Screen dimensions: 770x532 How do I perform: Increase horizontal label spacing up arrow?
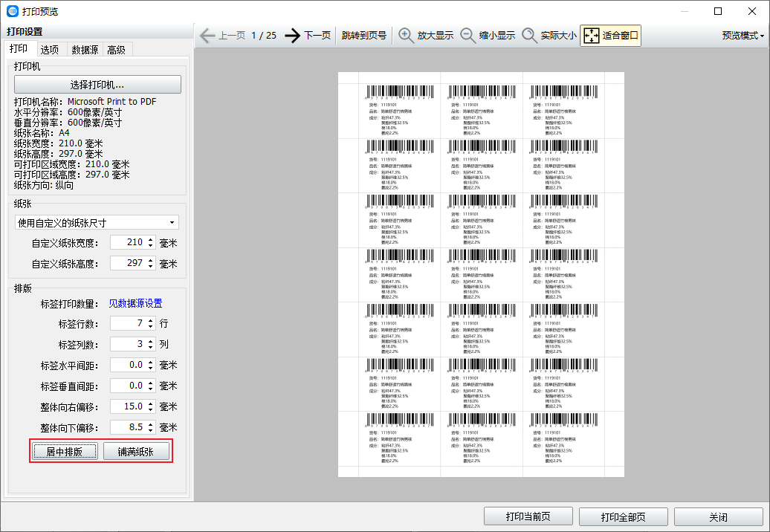[x=151, y=362]
